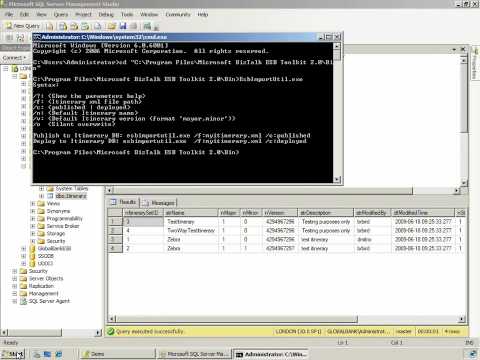Open the Demo taskbar button

pos(119,354)
